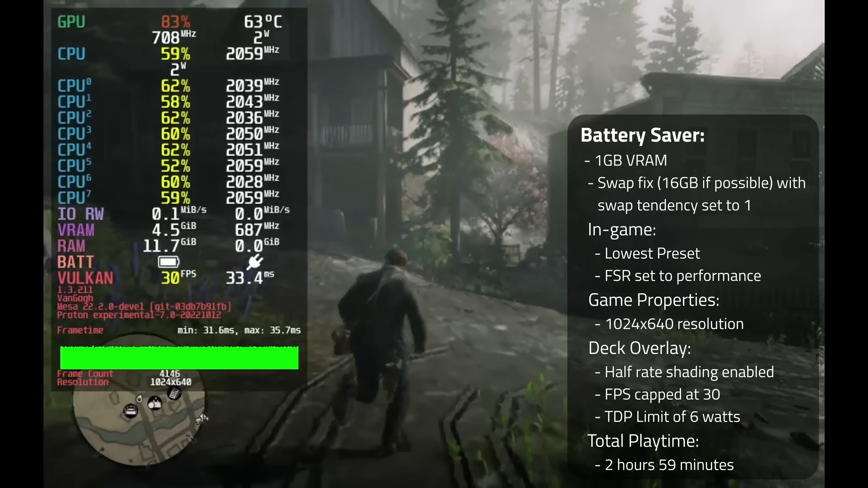The width and height of the screenshot is (868, 488).
Task: Select the Total Playtime menu entry
Action: [x=643, y=441]
